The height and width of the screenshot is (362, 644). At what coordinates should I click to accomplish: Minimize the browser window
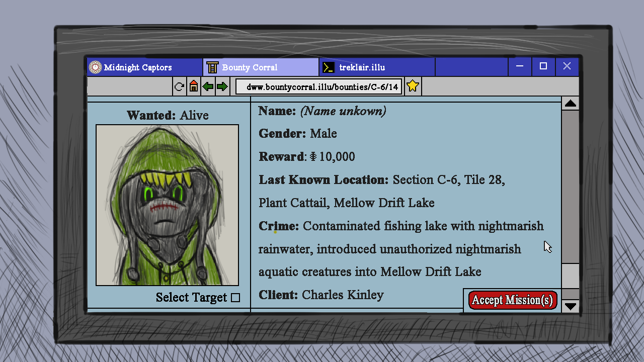[520, 66]
